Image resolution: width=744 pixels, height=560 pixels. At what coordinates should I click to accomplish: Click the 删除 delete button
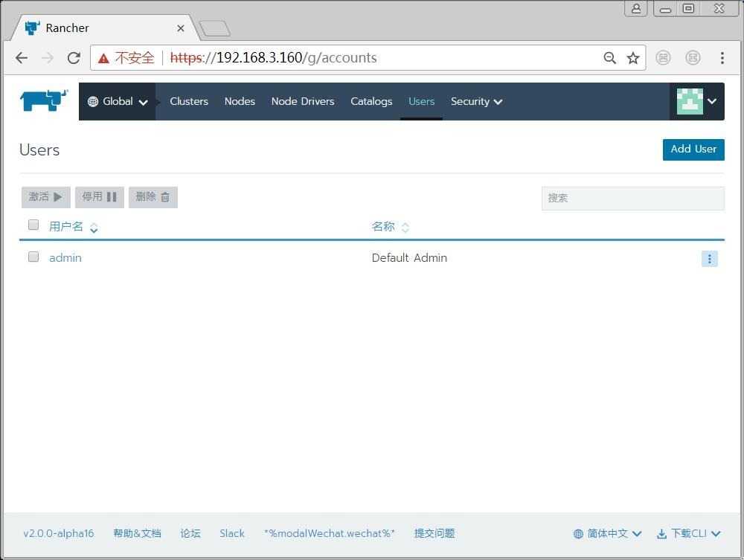[153, 197]
